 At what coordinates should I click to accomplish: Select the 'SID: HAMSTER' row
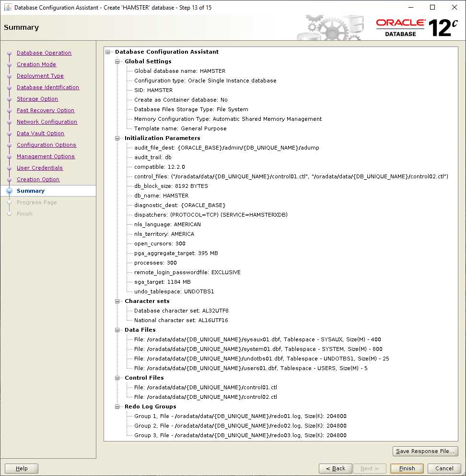point(153,90)
